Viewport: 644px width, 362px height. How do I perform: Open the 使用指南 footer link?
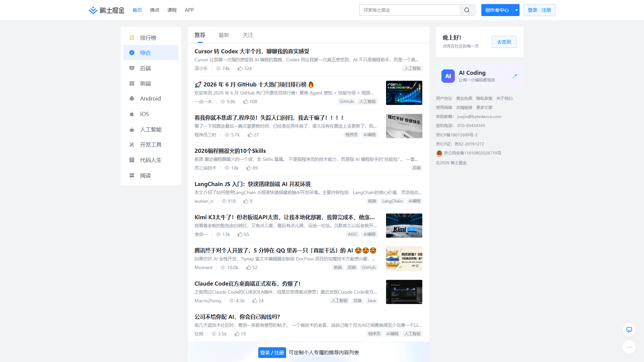pos(444,108)
